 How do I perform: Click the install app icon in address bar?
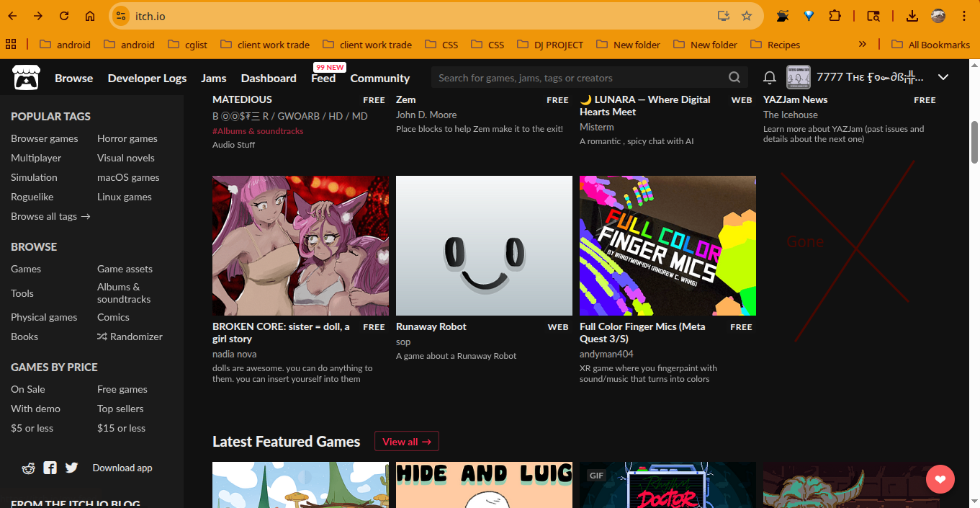723,16
